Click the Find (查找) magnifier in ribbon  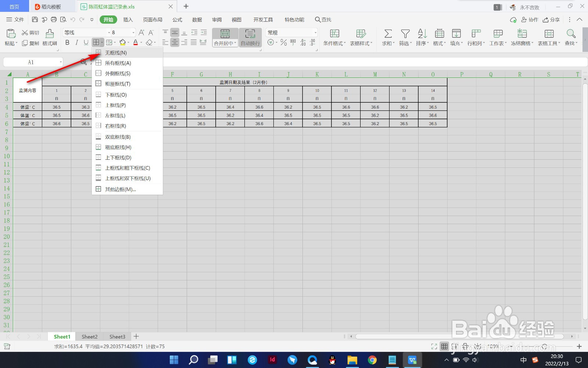click(571, 34)
